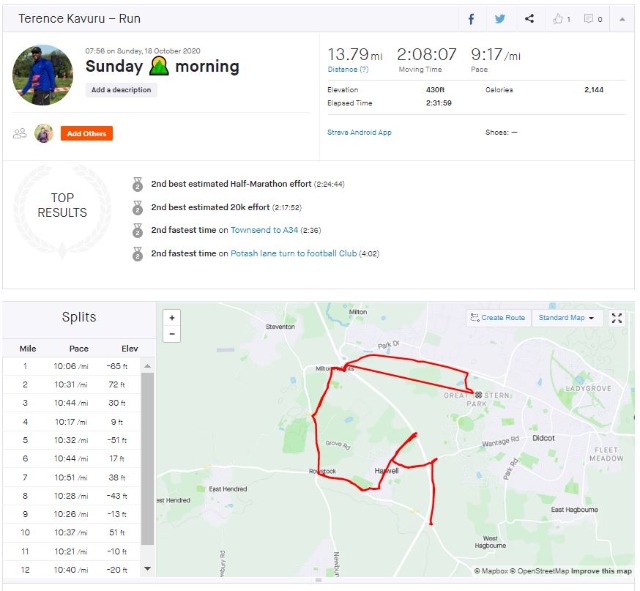The width and height of the screenshot is (640, 591).
Task: Open the athlete's profile photo
Action: [x=42, y=73]
